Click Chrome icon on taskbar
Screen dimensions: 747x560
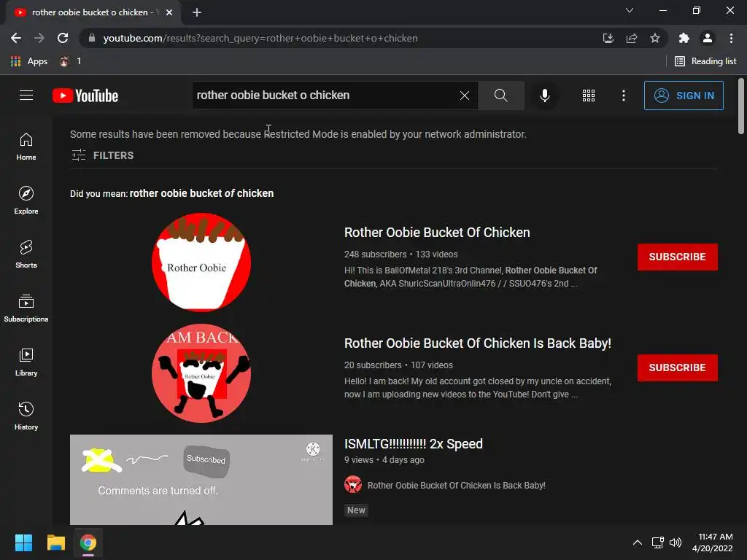point(88,542)
